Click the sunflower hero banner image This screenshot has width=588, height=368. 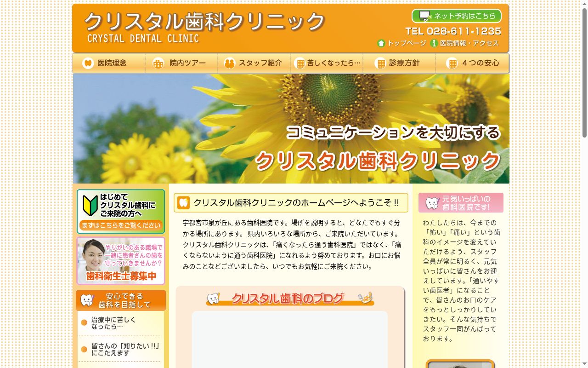(291, 129)
